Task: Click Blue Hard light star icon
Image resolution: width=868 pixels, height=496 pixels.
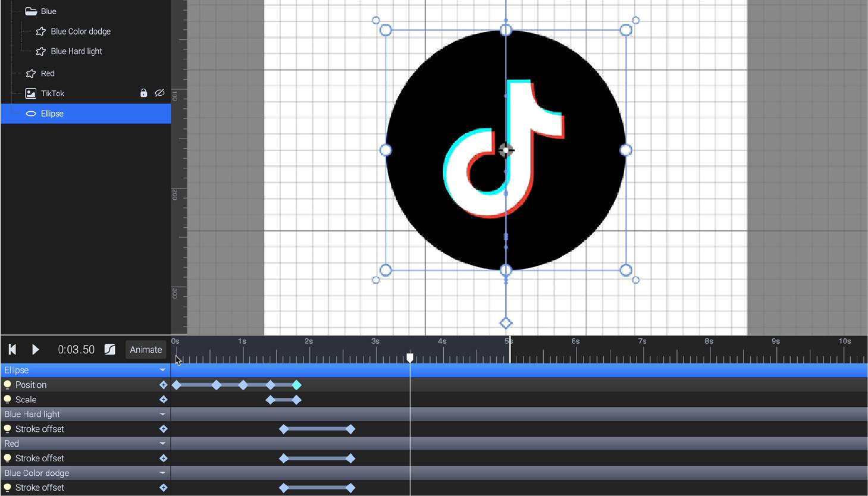Action: coord(40,52)
